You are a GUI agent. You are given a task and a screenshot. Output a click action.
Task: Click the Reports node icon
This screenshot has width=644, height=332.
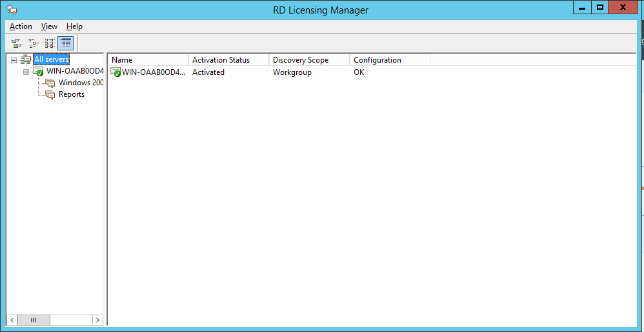click(x=50, y=94)
